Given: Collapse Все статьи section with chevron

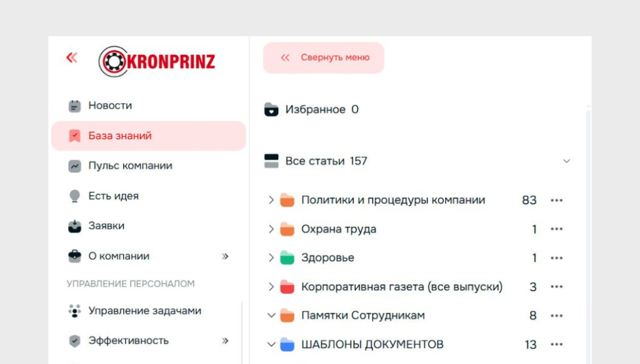Looking at the screenshot, I should point(566,161).
